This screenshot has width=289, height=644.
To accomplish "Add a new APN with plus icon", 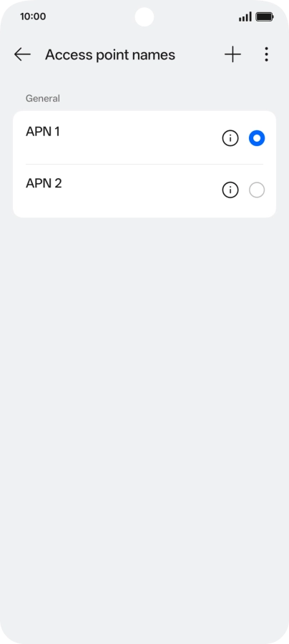I will 232,54.
